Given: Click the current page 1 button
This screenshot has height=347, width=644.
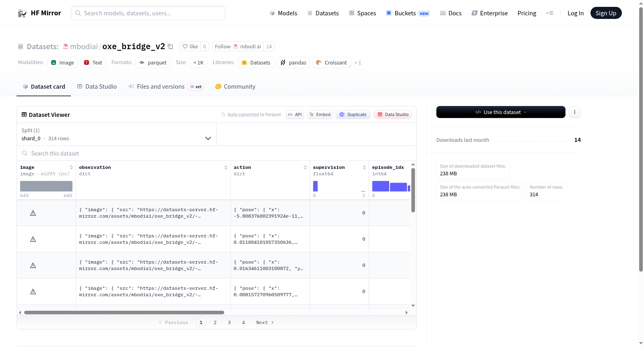Looking at the screenshot, I should point(201,322).
